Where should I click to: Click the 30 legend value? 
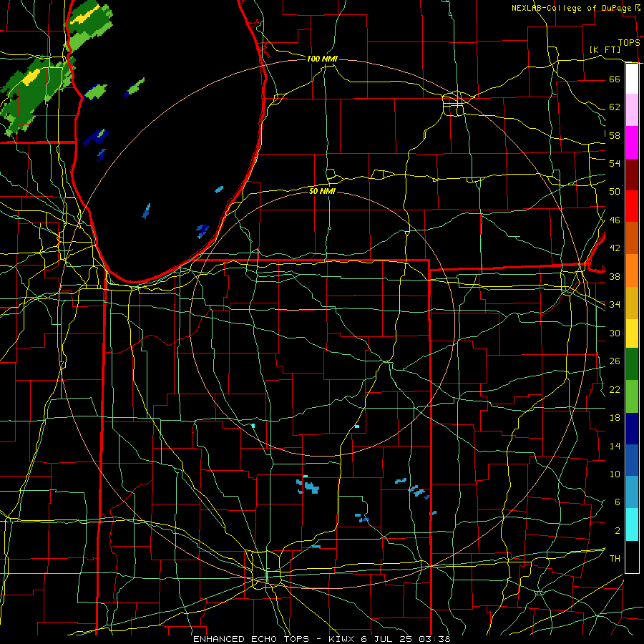(615, 333)
